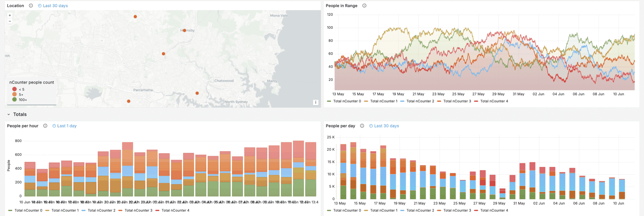This screenshot has height=216, width=644.
Task: Open the People in Range panel title
Action: 342,6
